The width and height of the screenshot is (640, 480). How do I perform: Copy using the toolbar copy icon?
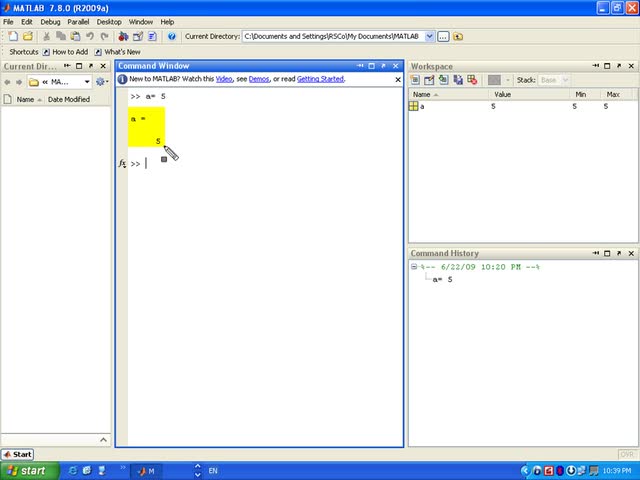[61, 36]
